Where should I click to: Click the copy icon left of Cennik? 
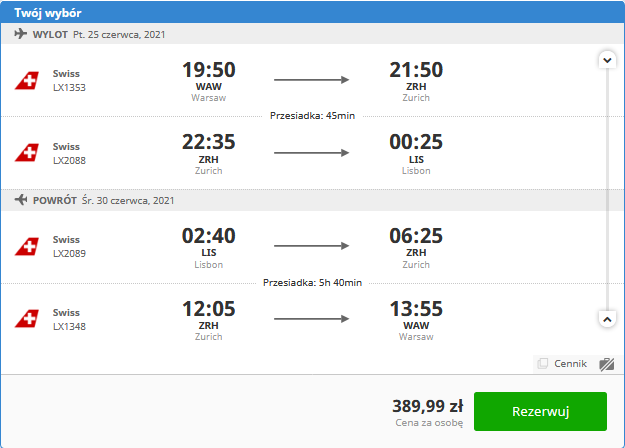(542, 364)
